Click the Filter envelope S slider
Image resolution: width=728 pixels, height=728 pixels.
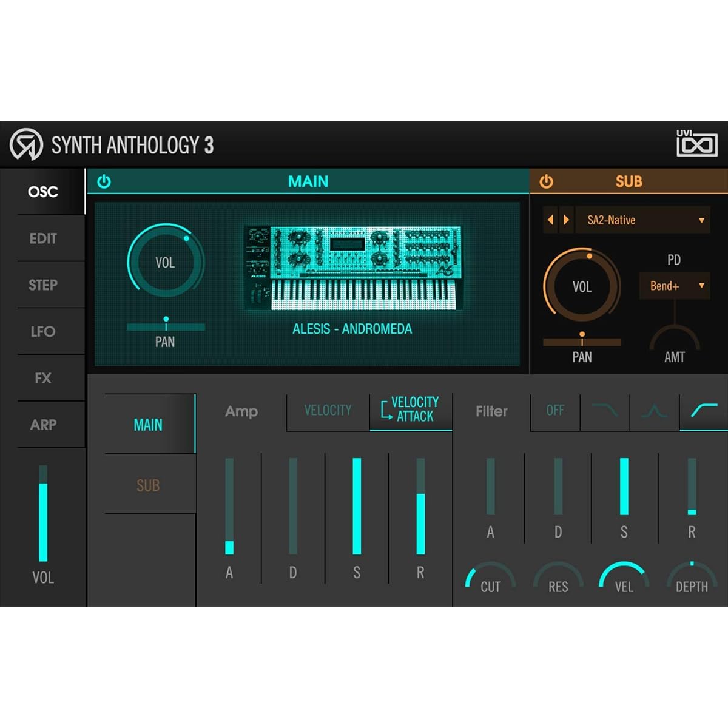pyautogui.click(x=624, y=487)
